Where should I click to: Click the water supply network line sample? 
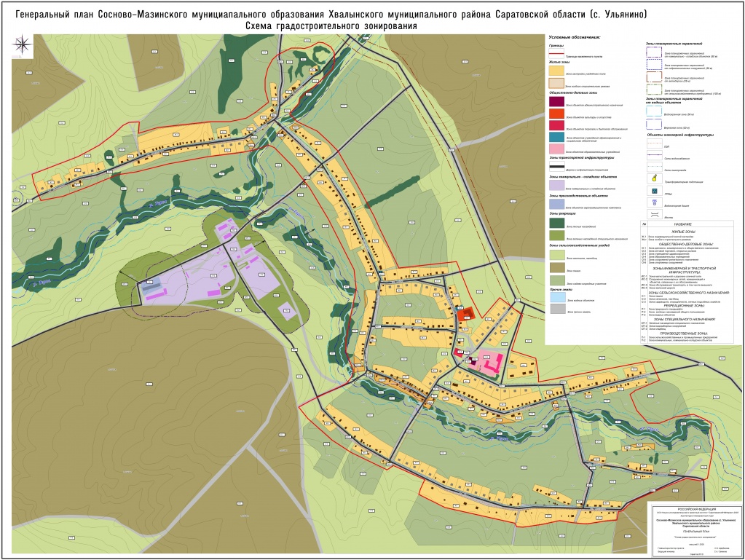(655, 156)
